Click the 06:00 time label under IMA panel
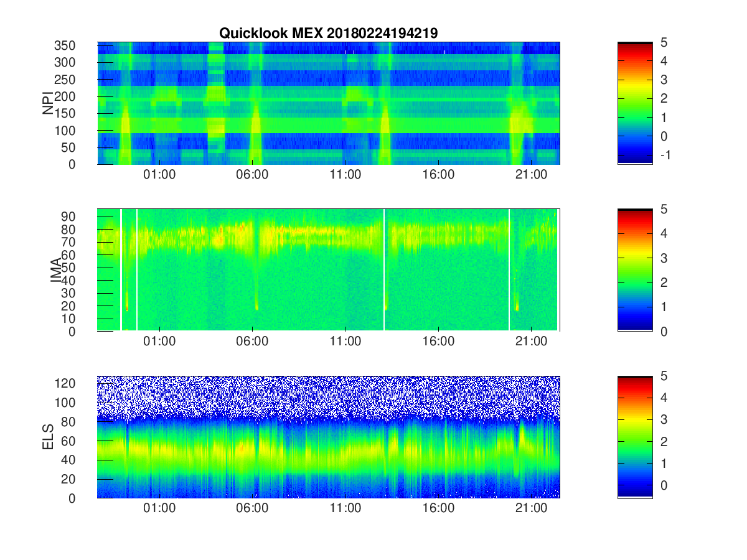 tap(252, 343)
